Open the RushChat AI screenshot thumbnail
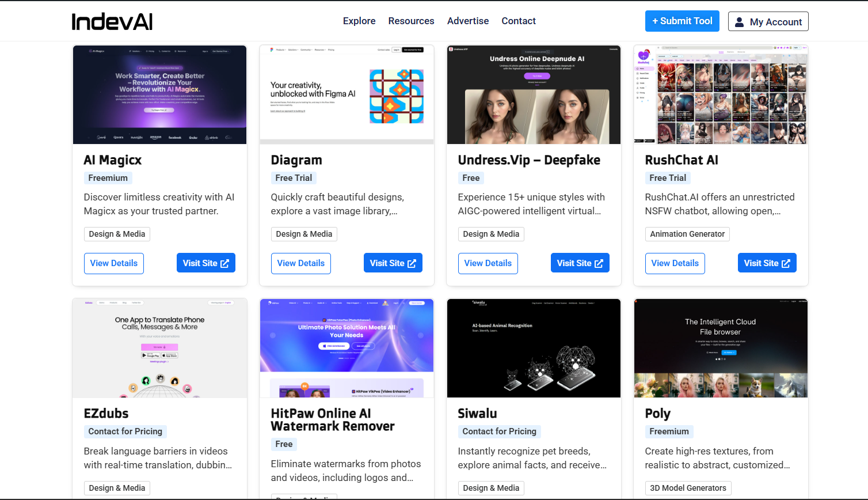This screenshot has height=500, width=868. point(721,95)
